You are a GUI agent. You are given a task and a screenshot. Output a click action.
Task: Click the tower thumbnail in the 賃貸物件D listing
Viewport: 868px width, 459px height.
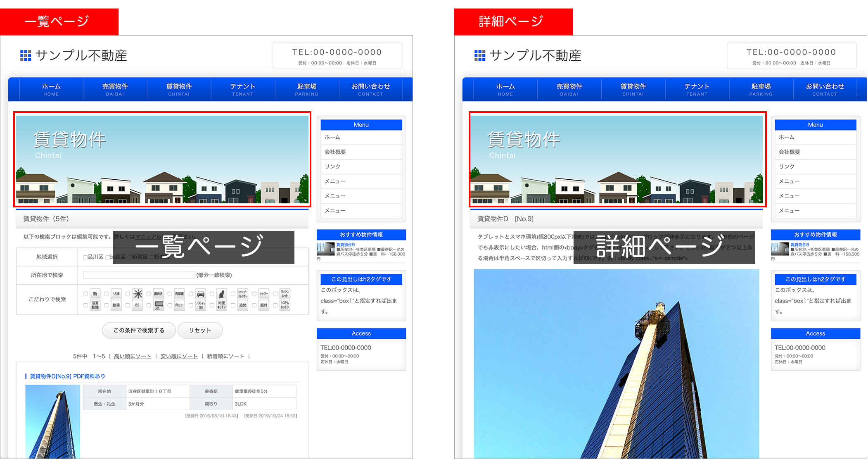(53, 421)
